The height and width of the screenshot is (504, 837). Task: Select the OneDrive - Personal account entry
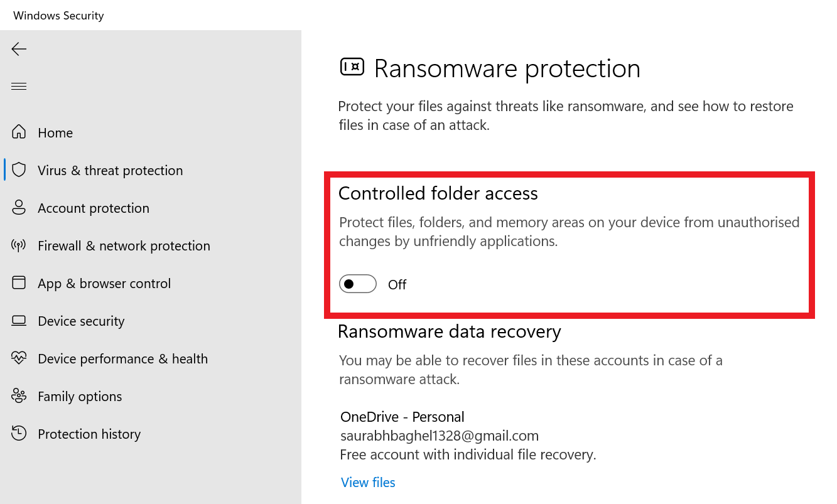(402, 416)
